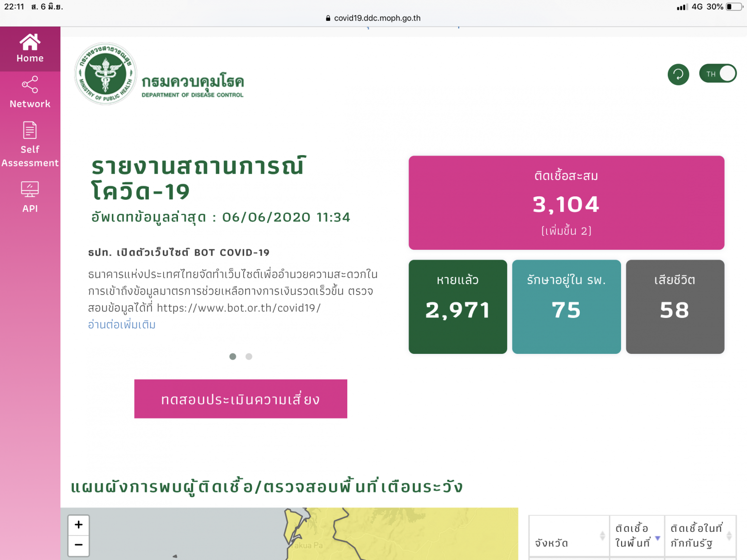Sort table by ติดเชื้อในพื้นที่ column

click(x=637, y=536)
